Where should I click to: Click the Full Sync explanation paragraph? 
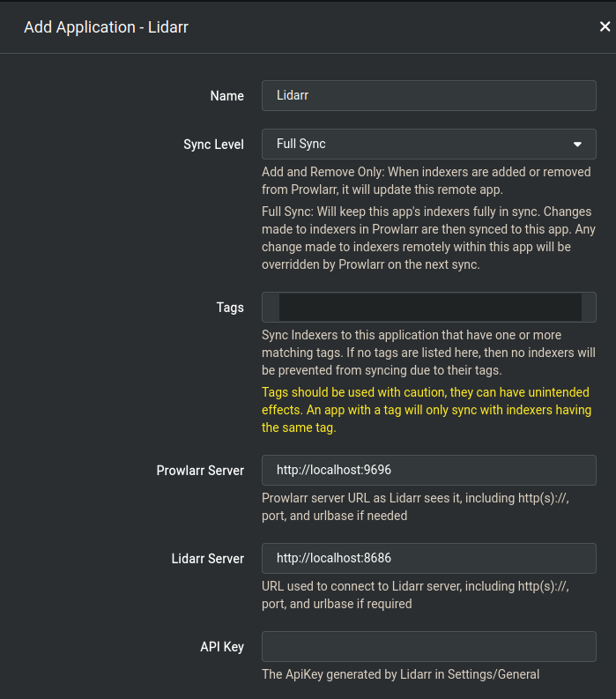[426, 238]
